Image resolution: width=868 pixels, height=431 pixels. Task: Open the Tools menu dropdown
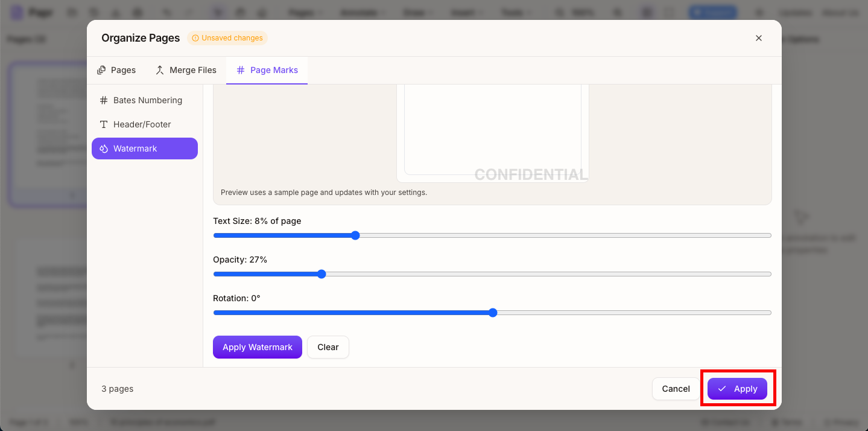point(516,11)
